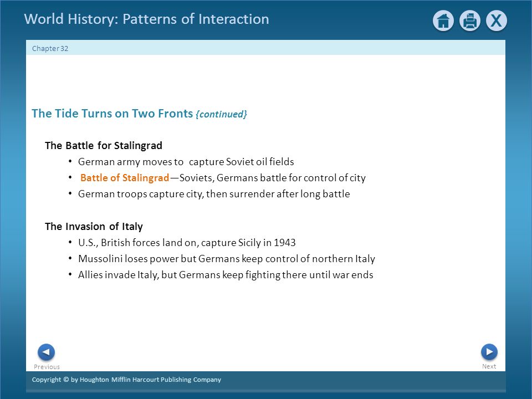532x399 pixels.
Task: Select bullet Mussolini loses power
Action: point(227,259)
